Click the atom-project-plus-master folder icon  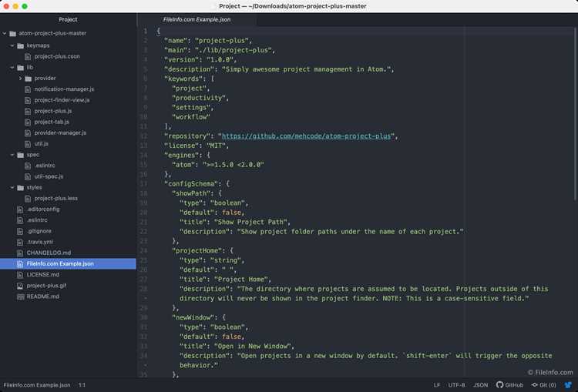pos(12,34)
